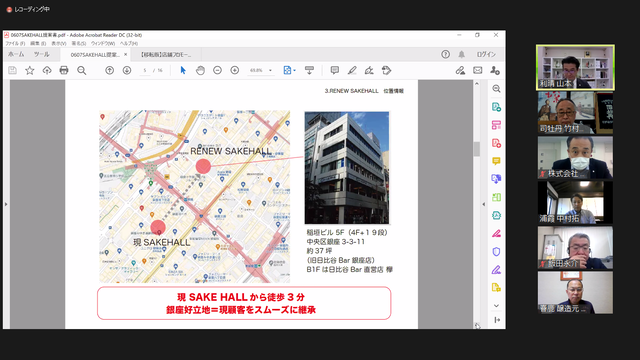Switch to the ホーム tab

[x=16, y=54]
